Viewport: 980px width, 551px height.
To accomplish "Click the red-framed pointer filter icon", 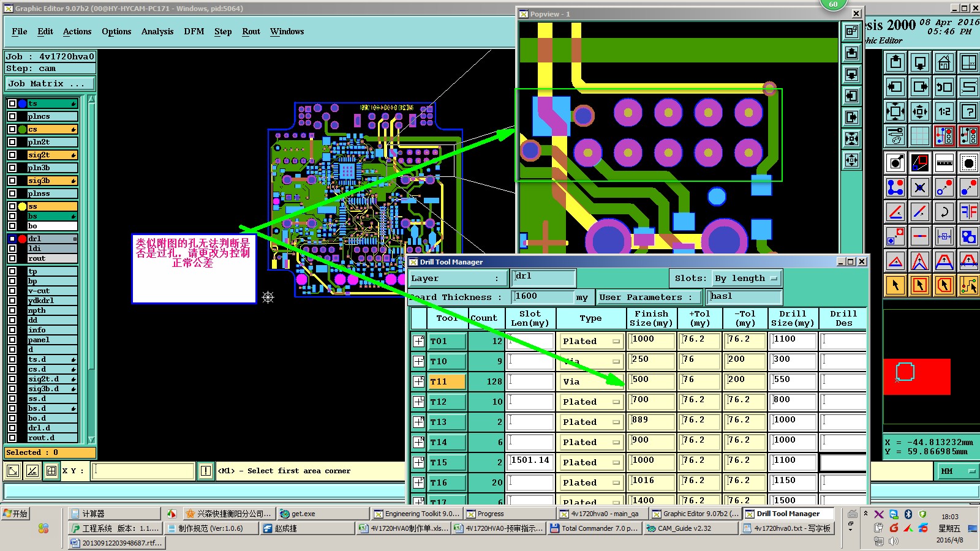I will [x=920, y=285].
